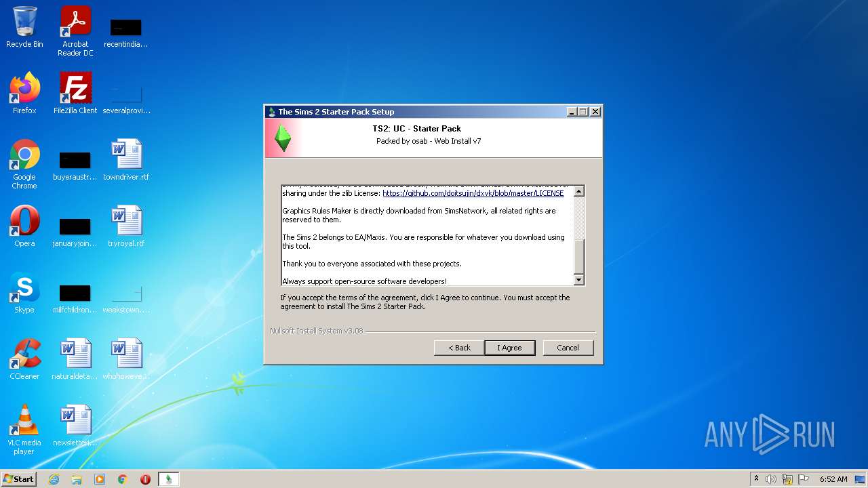Select the buyeraustr... desktop file
Screen dimensions: 868x488
(x=75, y=165)
